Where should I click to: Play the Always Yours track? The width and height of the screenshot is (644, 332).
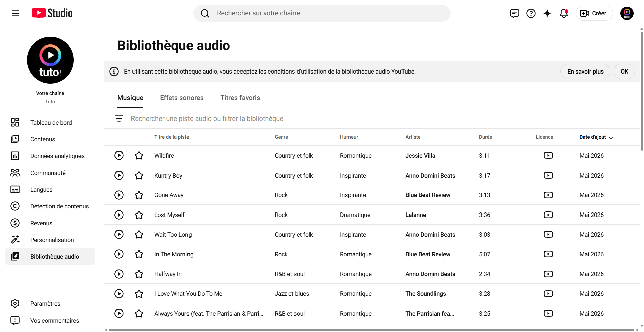click(119, 313)
